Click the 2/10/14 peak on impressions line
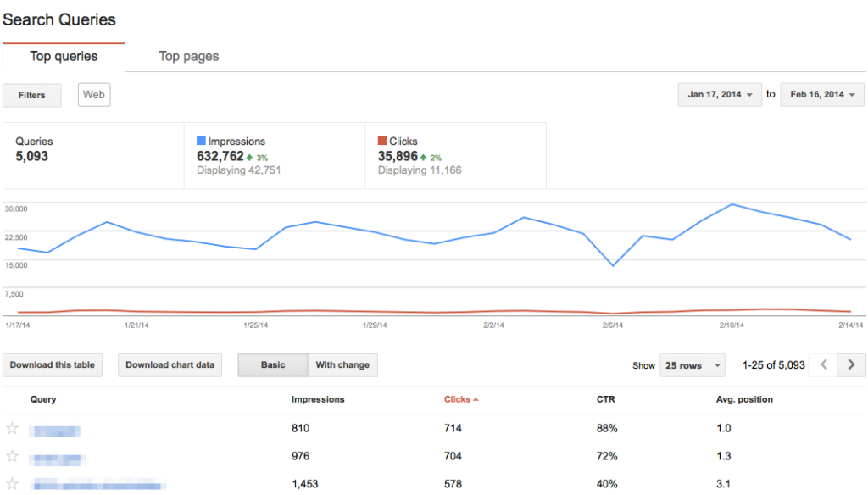This screenshot has height=495, width=868. [732, 204]
